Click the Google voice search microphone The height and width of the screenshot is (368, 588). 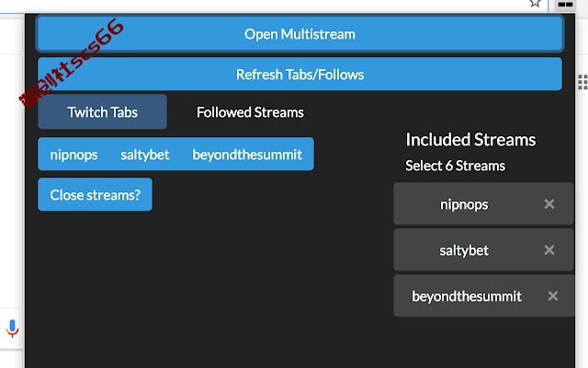click(12, 328)
